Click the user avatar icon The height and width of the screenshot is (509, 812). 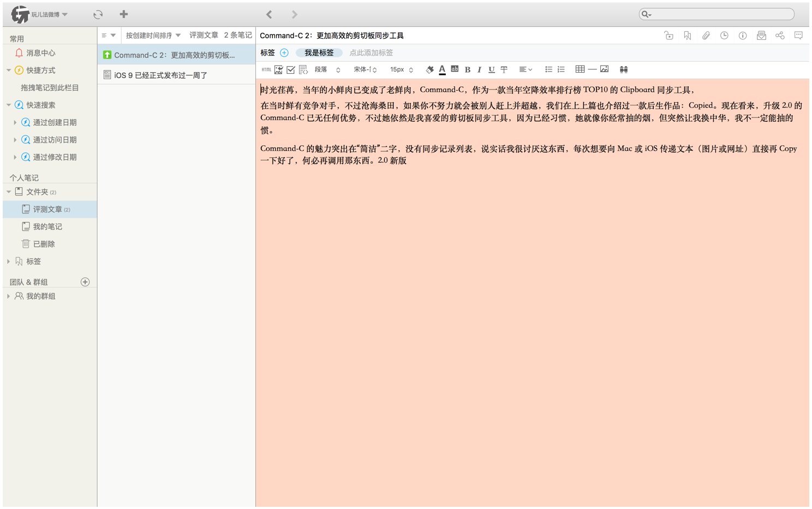(20, 14)
